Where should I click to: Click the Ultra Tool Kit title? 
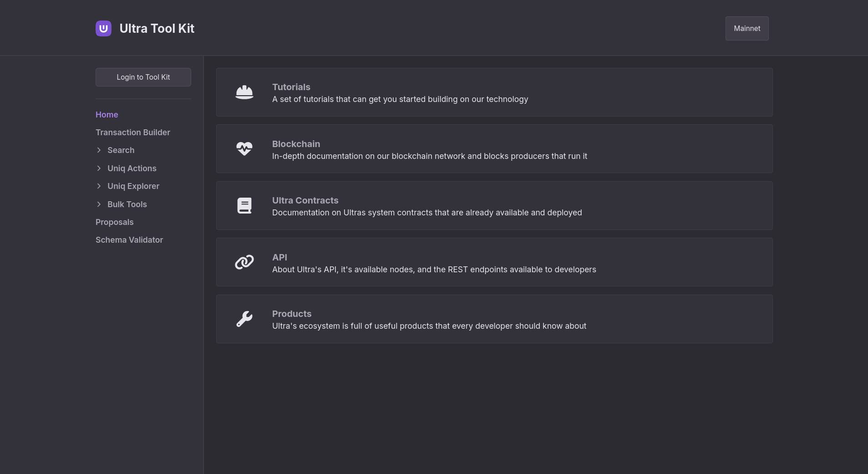157,28
